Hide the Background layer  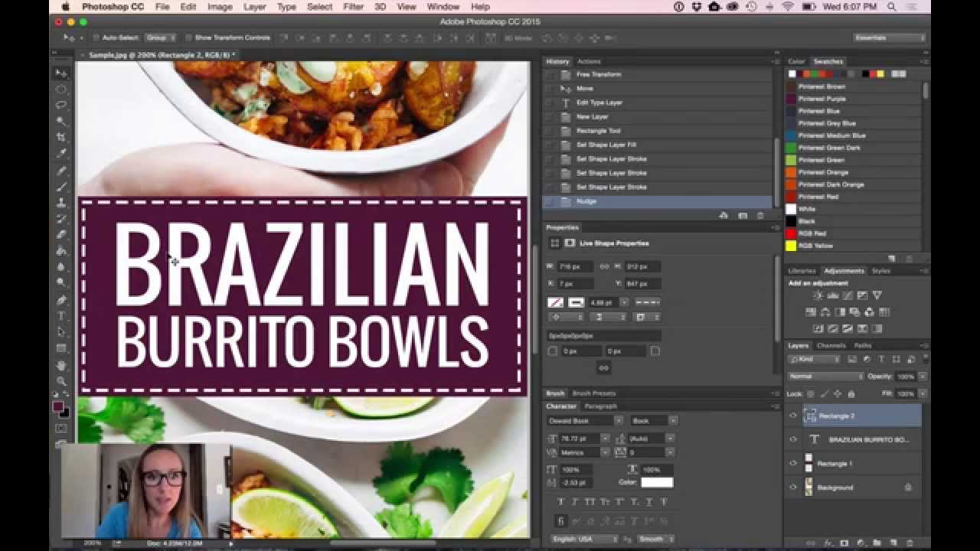(793, 487)
